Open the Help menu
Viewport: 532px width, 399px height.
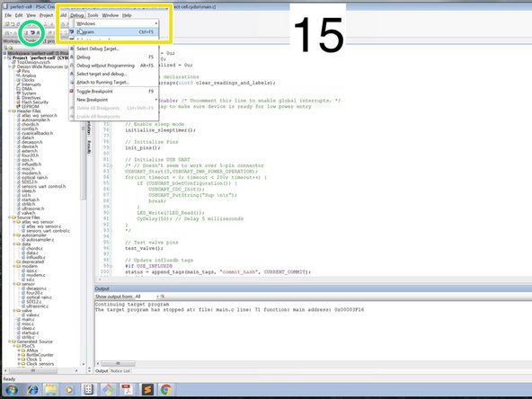(x=127, y=15)
